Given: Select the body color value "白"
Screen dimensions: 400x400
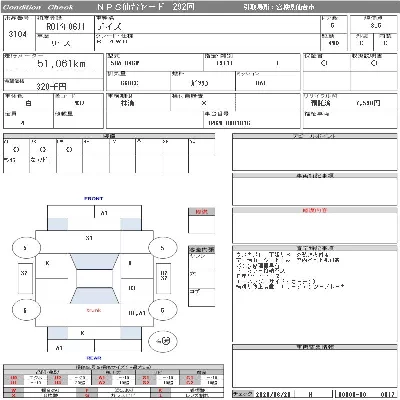Looking at the screenshot, I should [x=28, y=103].
